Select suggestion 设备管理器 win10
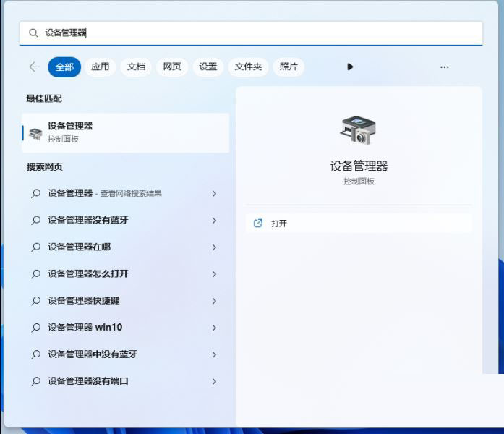The height and width of the screenshot is (434, 504). pyautogui.click(x=126, y=328)
